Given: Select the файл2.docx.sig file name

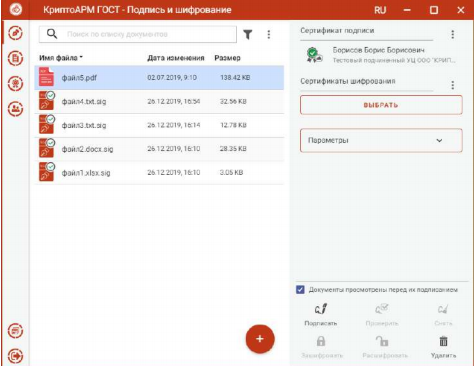Looking at the screenshot, I should pos(87,149).
